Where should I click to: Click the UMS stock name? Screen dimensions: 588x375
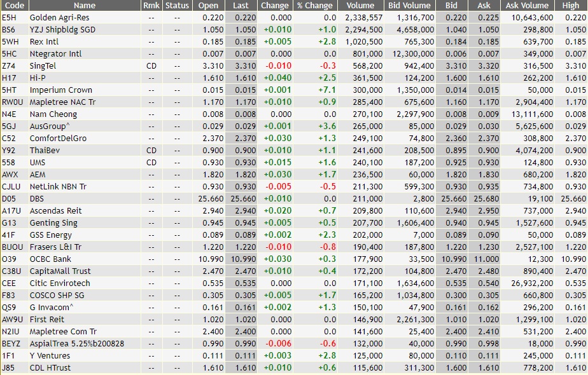click(x=38, y=163)
